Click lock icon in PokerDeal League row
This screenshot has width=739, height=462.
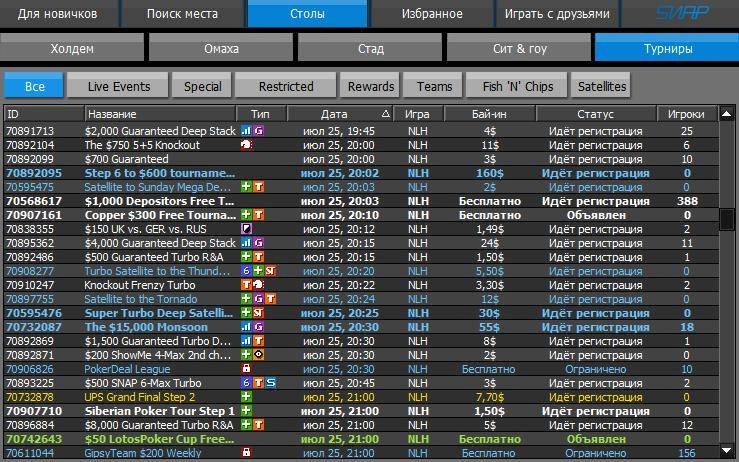[x=246, y=368]
